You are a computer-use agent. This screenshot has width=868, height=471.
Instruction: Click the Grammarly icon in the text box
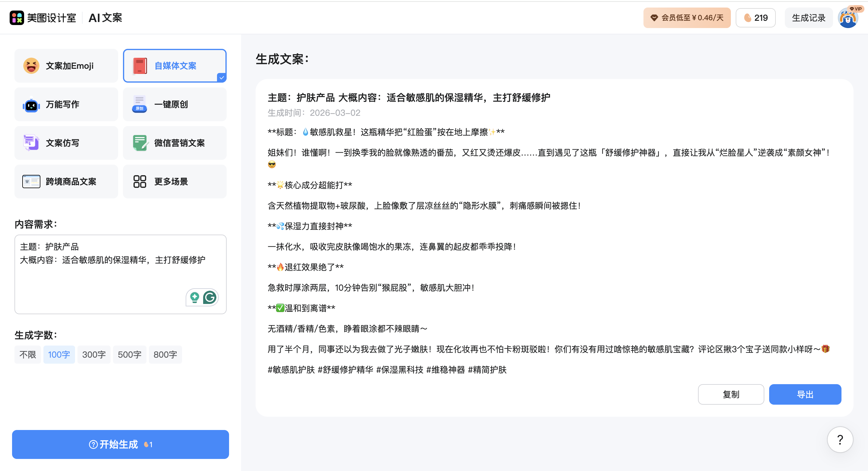[209, 297]
